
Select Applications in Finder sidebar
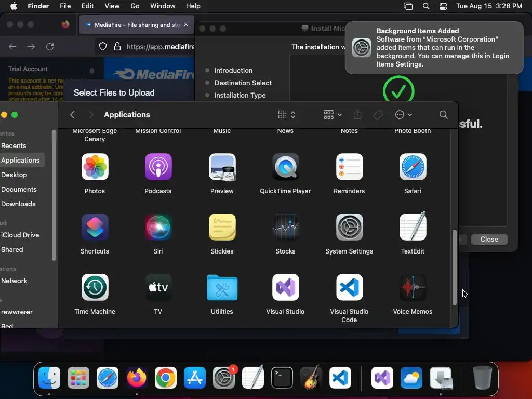[20, 160]
